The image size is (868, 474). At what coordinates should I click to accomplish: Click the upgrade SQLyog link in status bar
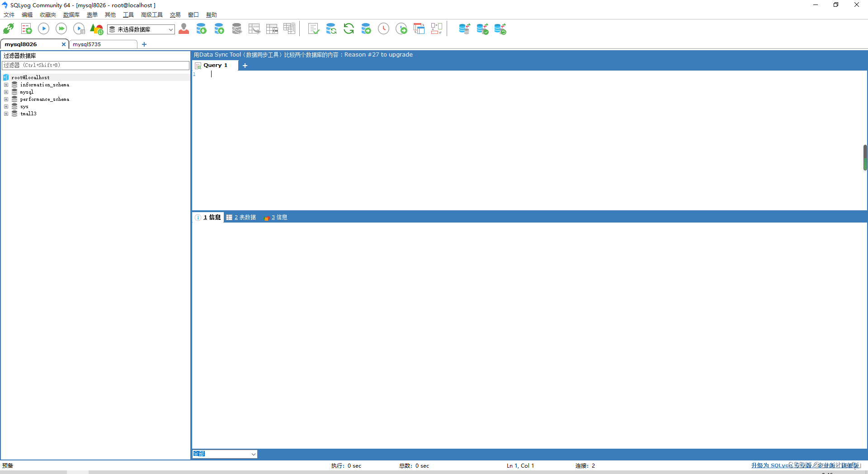805,465
